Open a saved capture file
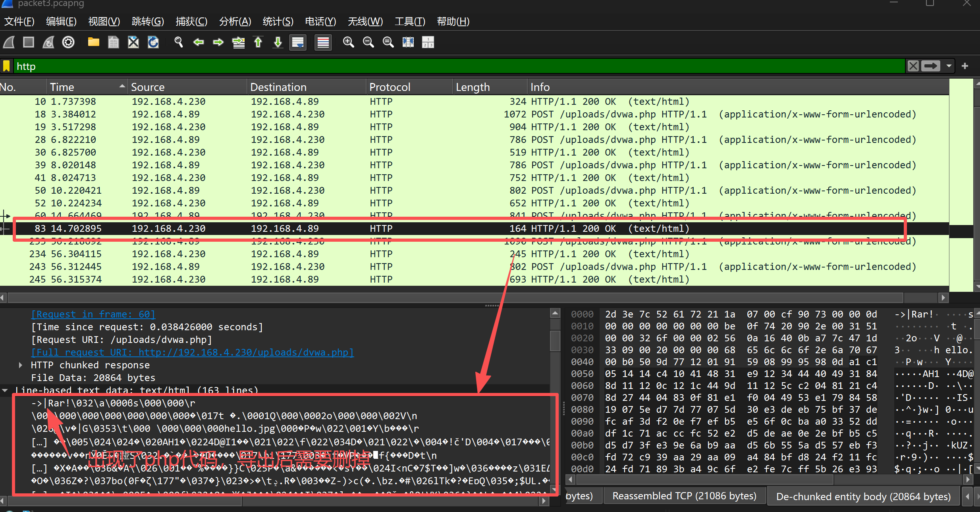Screen dimensions: 980x512 point(93,42)
